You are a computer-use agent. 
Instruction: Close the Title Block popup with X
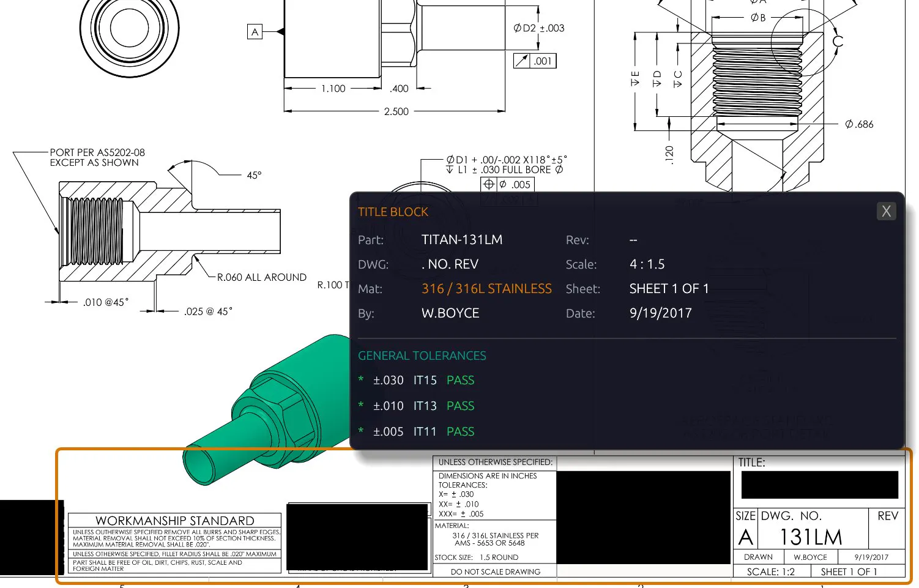tap(886, 211)
